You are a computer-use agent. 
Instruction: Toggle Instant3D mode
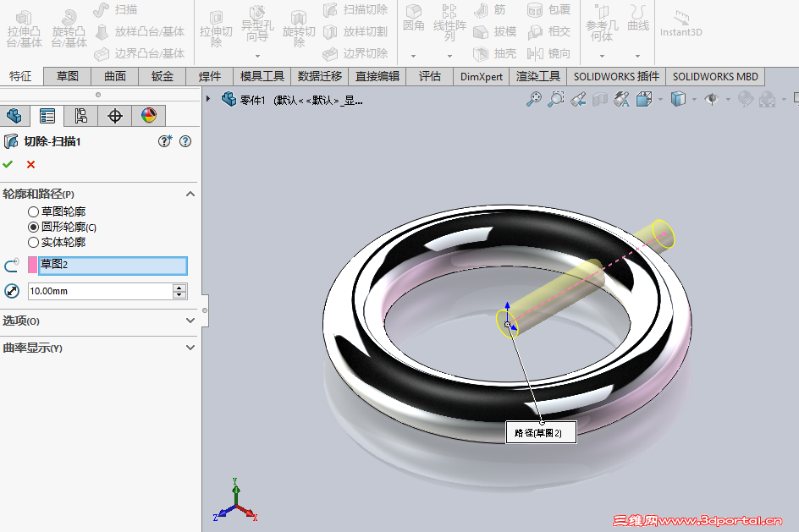(681, 24)
